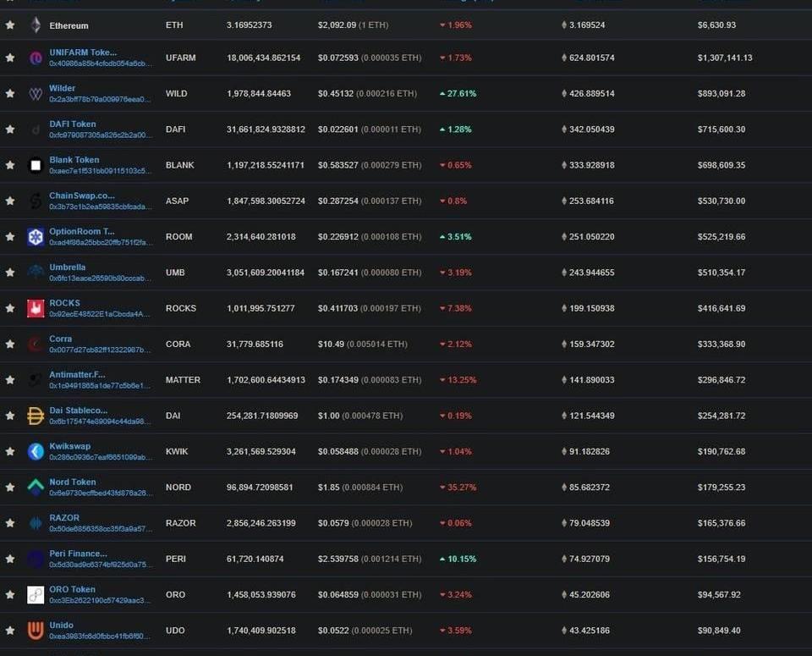The width and height of the screenshot is (812, 656).
Task: Click the Nord Token logo icon
Action: (36, 488)
